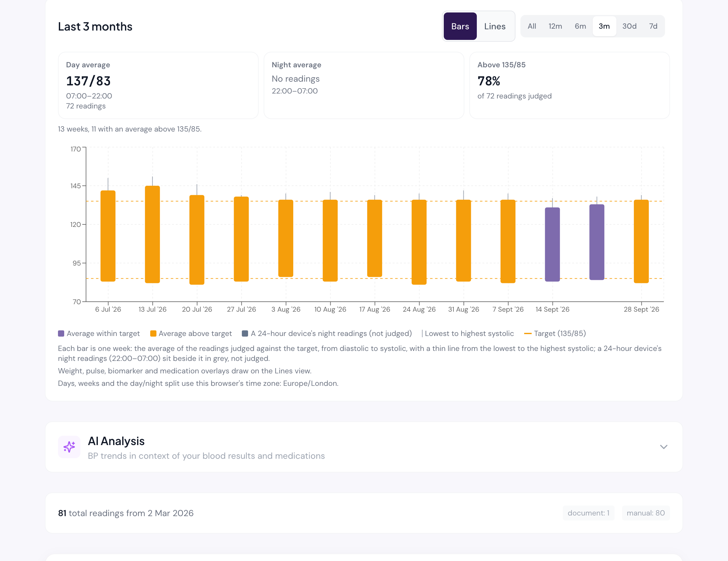Click the AI Analysis title

pos(116,441)
